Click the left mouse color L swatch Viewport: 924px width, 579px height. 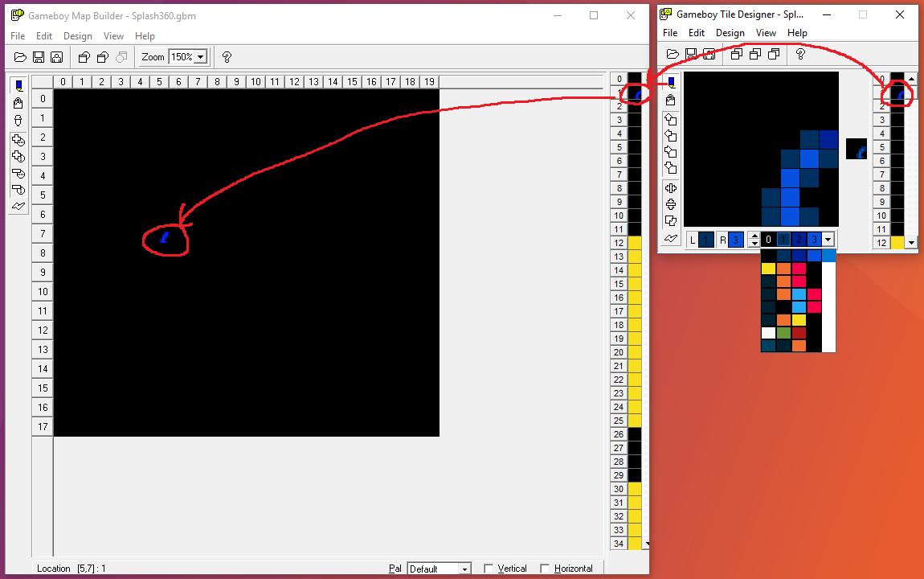[705, 240]
